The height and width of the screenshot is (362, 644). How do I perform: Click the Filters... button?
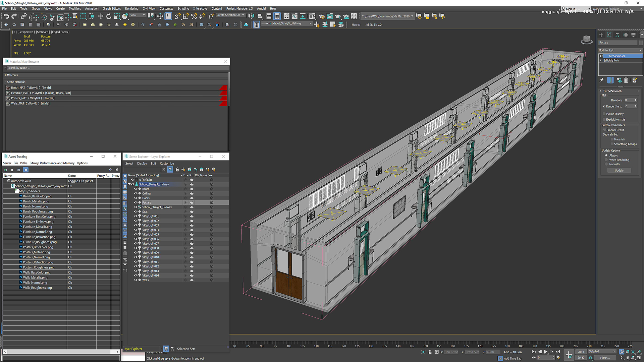point(605,358)
